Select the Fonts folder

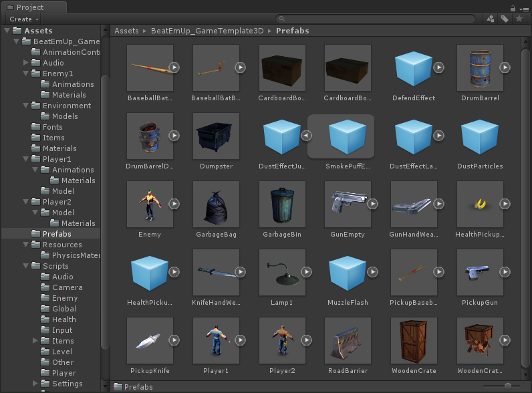coord(51,127)
